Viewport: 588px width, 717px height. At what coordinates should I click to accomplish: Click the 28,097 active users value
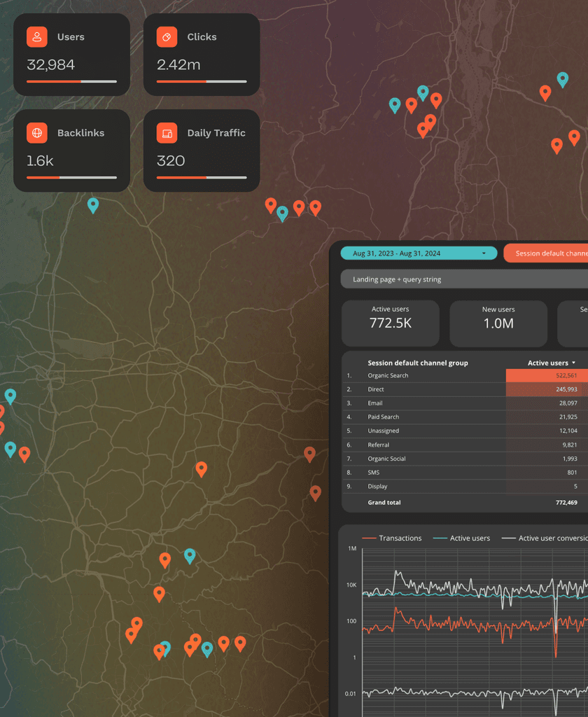coord(568,403)
